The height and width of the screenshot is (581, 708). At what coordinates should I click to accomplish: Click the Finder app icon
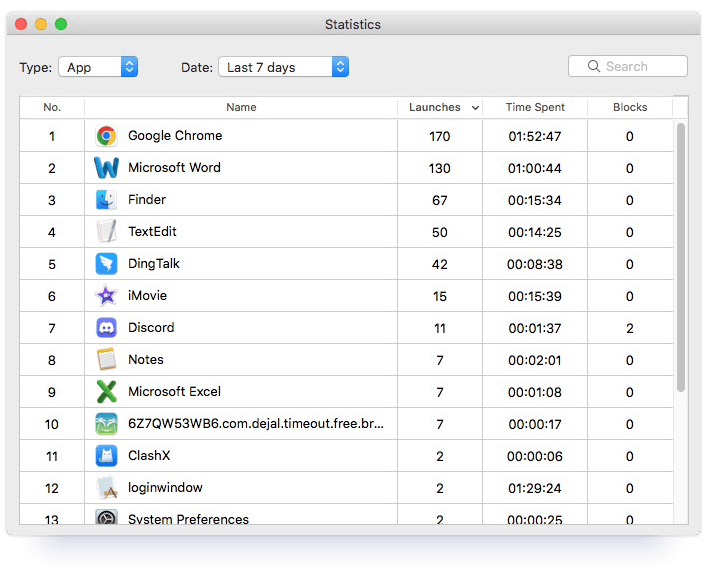pyautogui.click(x=107, y=200)
